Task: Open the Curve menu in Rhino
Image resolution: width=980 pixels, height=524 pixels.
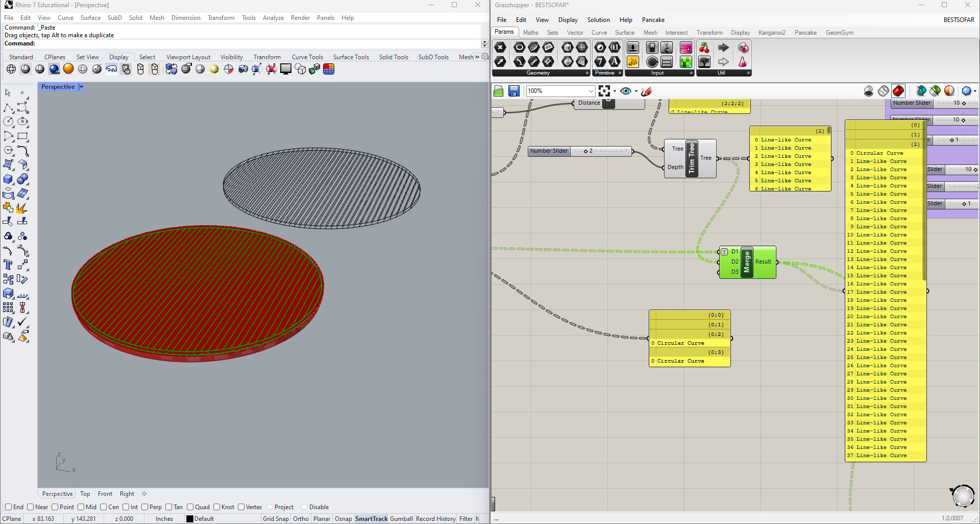Action: click(66, 18)
